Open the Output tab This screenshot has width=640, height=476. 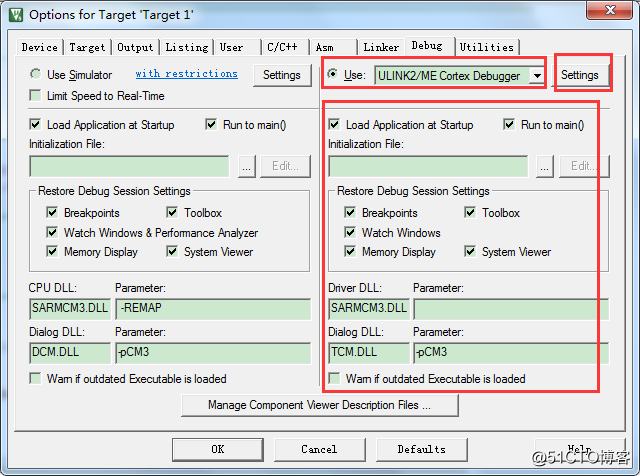coord(135,47)
